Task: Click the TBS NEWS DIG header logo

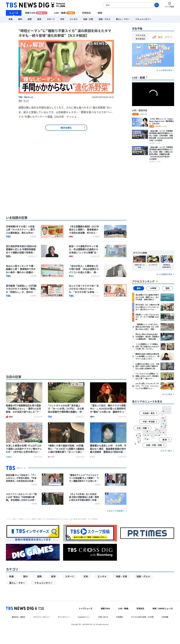Action: [35, 5]
